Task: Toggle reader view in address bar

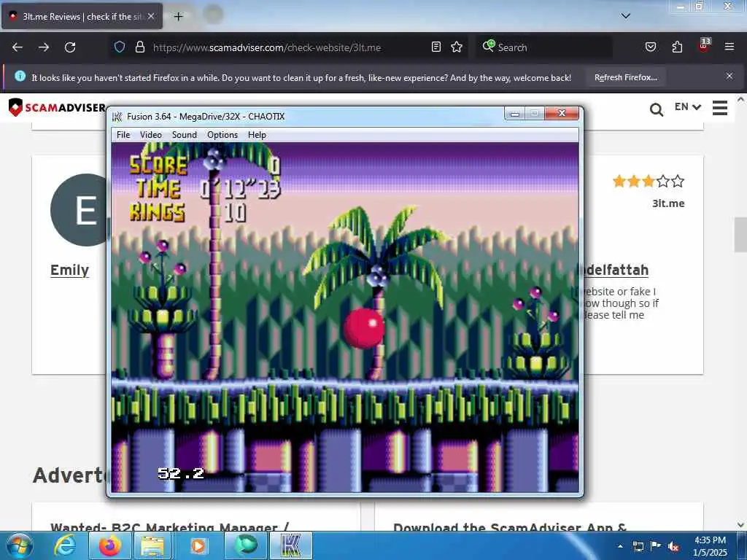Action: click(x=436, y=47)
